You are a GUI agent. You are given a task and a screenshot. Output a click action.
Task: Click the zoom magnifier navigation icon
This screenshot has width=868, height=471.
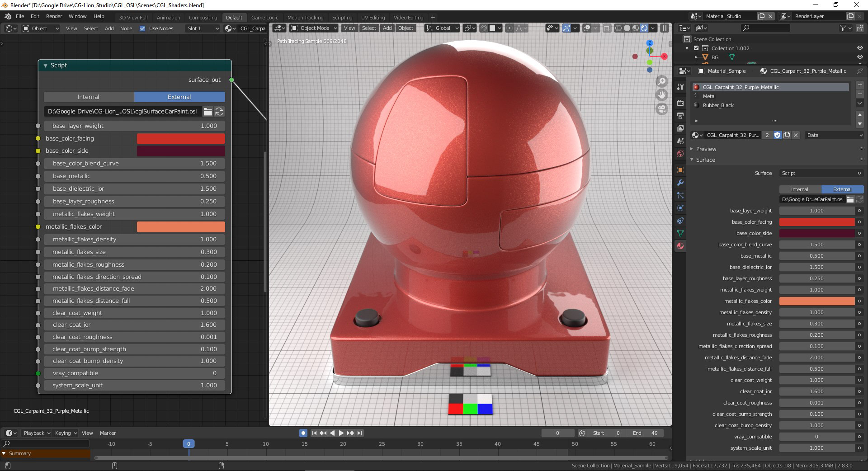click(x=662, y=81)
